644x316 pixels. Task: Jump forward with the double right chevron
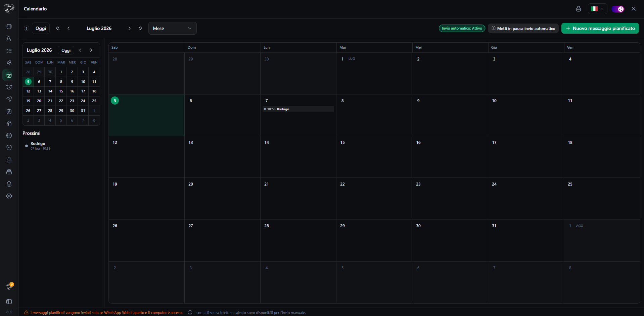tap(140, 28)
